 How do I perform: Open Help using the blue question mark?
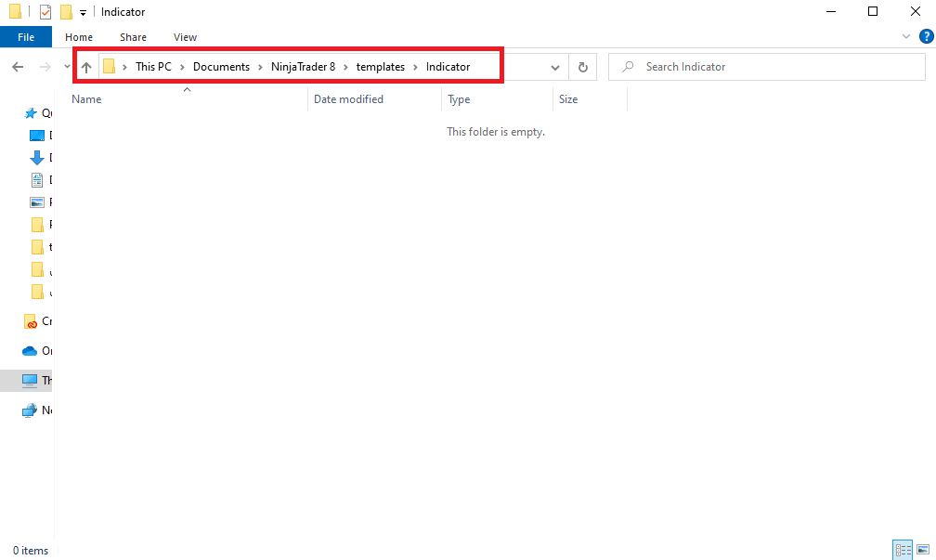click(x=926, y=36)
